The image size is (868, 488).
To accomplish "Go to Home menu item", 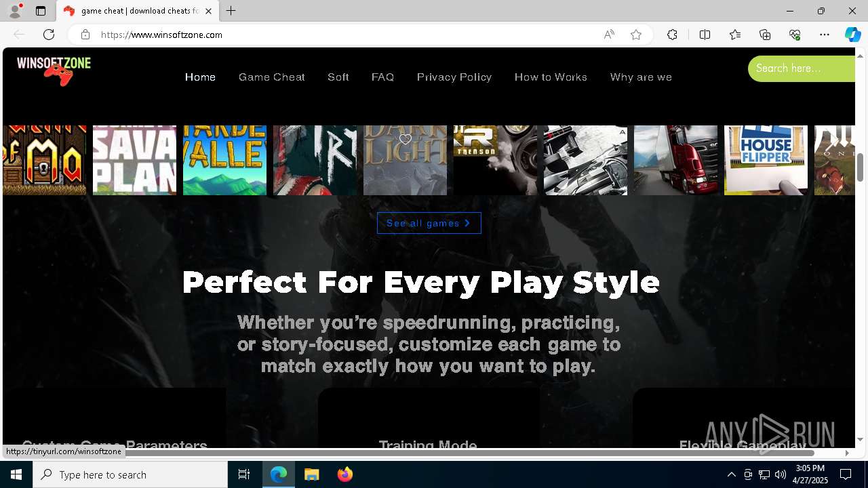I will click(200, 77).
